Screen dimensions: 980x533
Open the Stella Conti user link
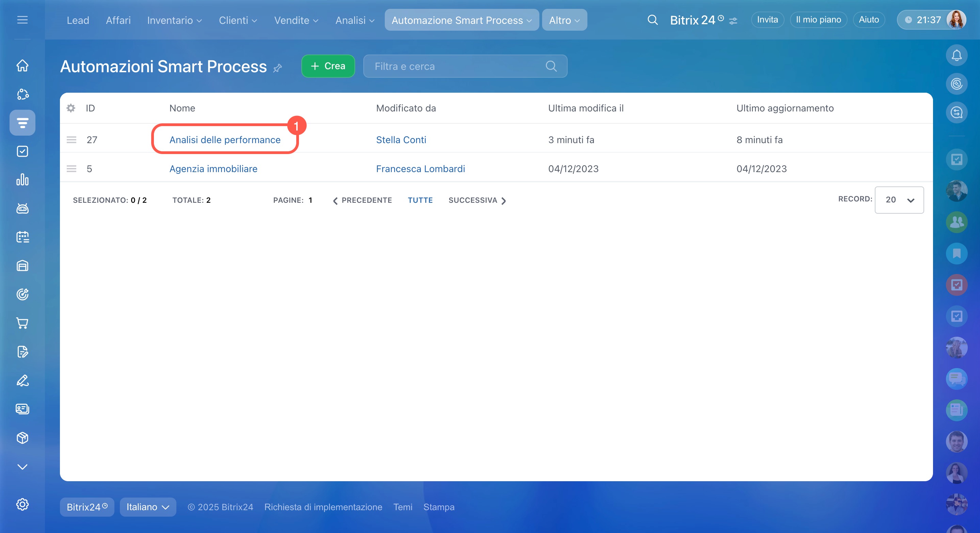pyautogui.click(x=401, y=140)
